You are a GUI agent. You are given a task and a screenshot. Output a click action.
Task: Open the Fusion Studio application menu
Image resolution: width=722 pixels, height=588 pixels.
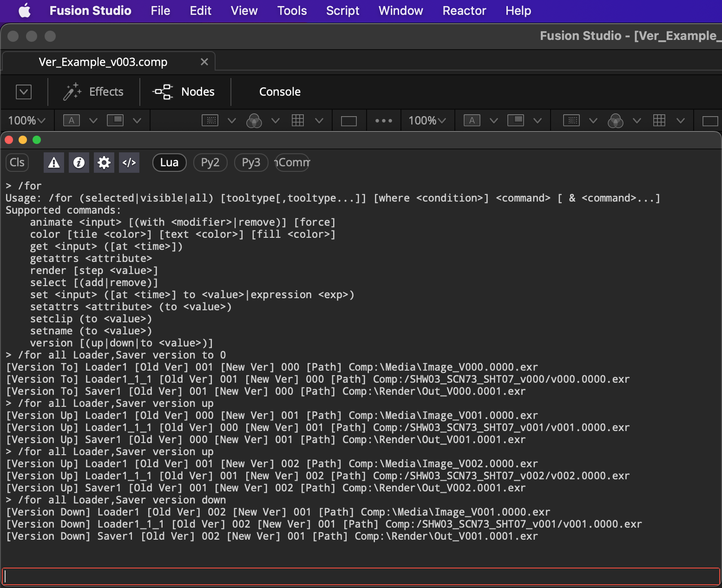(x=90, y=10)
